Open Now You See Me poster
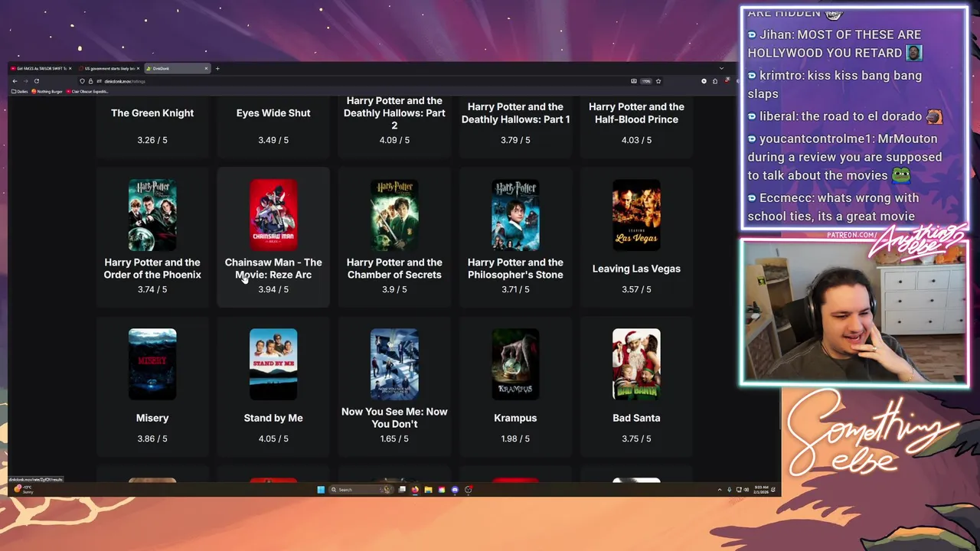Screen dimensions: 980x551 point(394,364)
